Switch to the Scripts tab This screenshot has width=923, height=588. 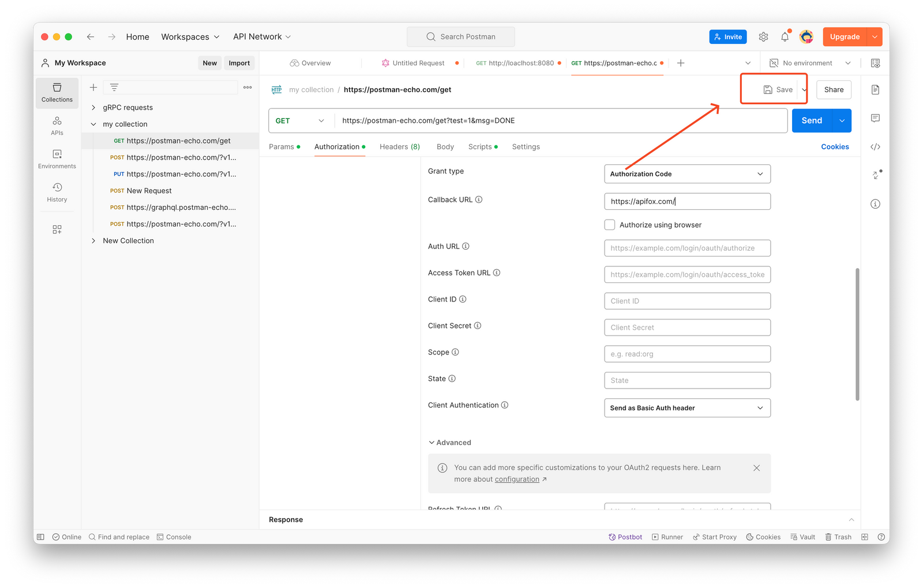tap(480, 147)
